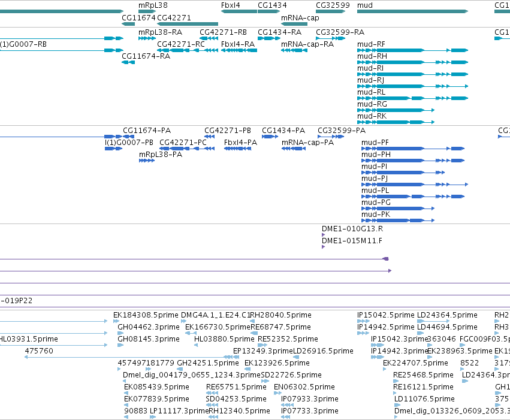The width and height of the screenshot is (510, 420).
Task: Select protein mud-PF
Action: (375, 143)
